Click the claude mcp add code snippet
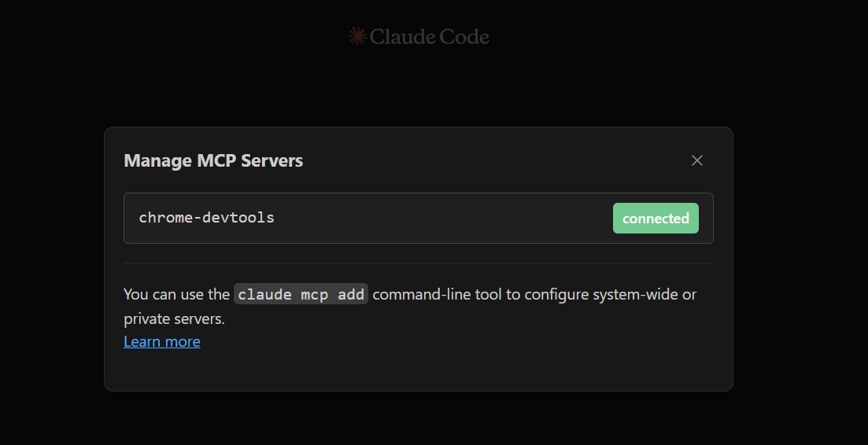The height and width of the screenshot is (445, 868). (301, 294)
